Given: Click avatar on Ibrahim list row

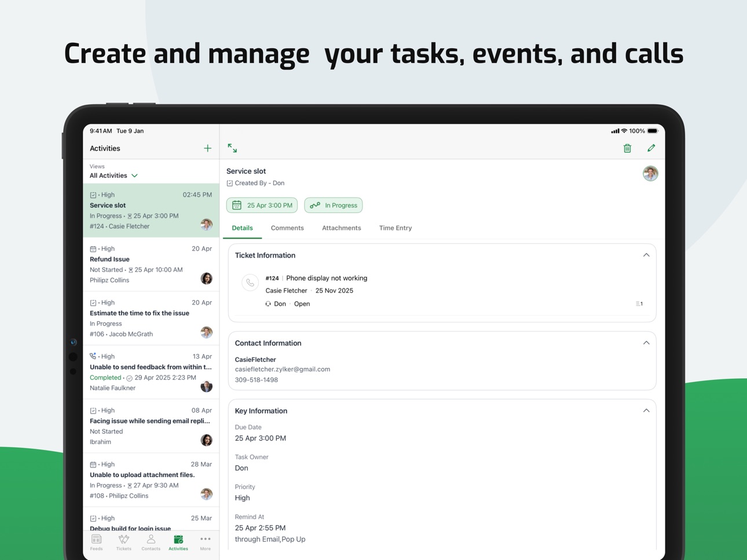Looking at the screenshot, I should [206, 440].
